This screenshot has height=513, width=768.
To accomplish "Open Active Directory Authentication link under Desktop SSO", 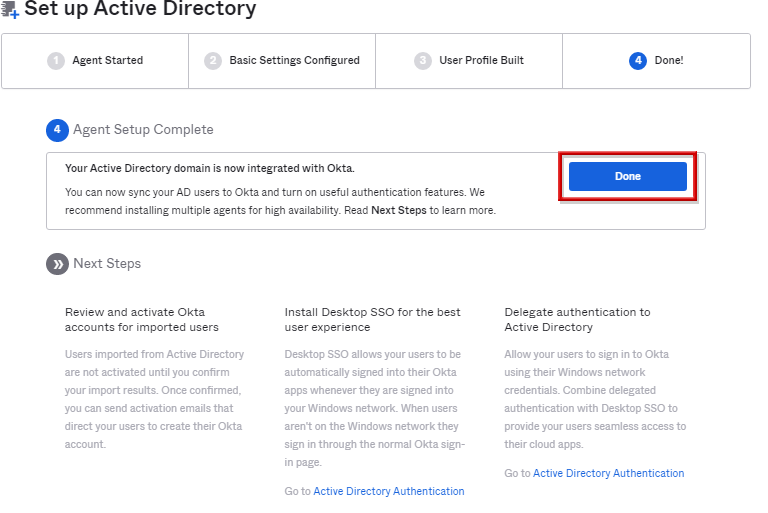I will pos(388,491).
